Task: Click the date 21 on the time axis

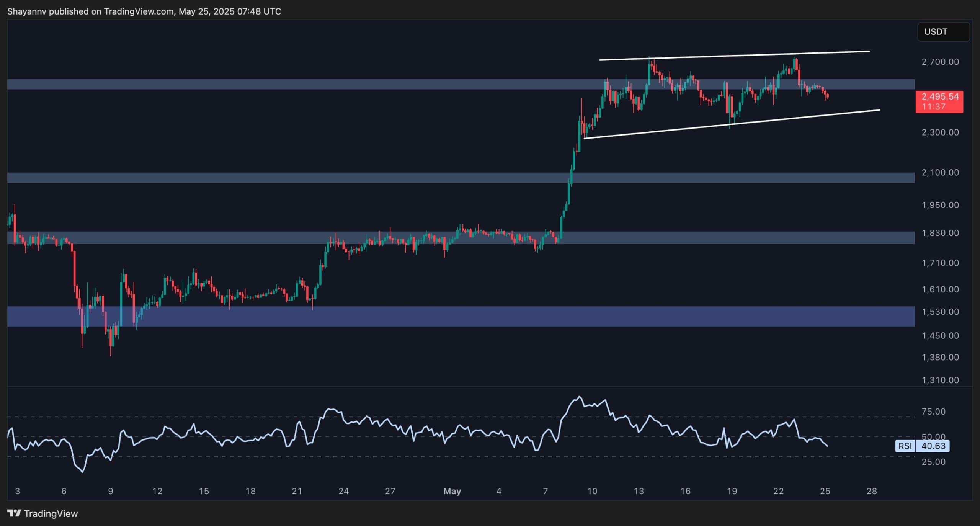Action: tap(297, 491)
